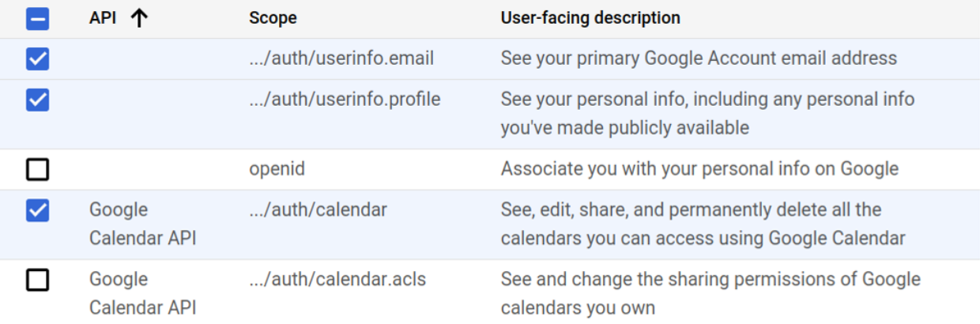980x324 pixels.
Task: Click the select-all checkbox in the table header
Action: pos(37,18)
